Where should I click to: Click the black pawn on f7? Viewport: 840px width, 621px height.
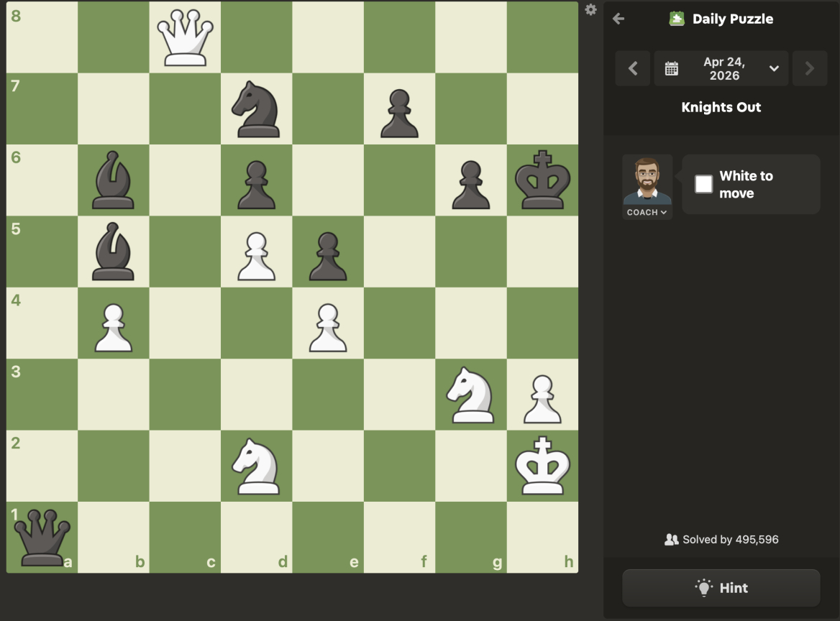pos(399,114)
